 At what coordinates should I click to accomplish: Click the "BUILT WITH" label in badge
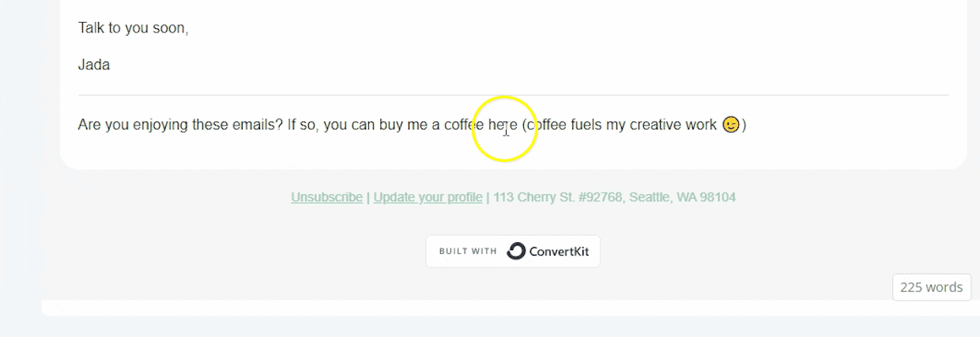click(468, 252)
